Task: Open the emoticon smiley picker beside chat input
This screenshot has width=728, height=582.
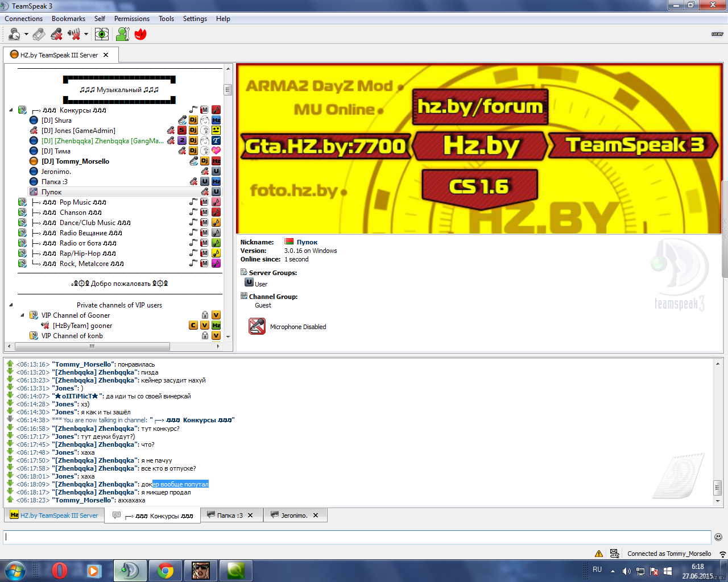Action: [x=718, y=537]
